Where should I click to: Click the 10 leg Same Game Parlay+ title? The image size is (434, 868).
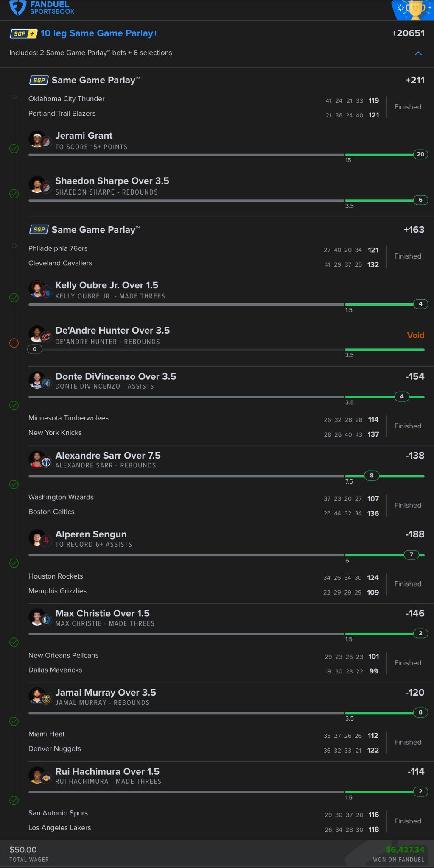(99, 33)
